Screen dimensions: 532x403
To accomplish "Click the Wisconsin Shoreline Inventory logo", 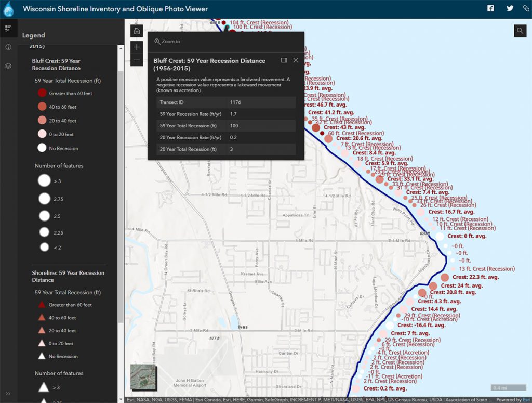I will pyautogui.click(x=8, y=8).
